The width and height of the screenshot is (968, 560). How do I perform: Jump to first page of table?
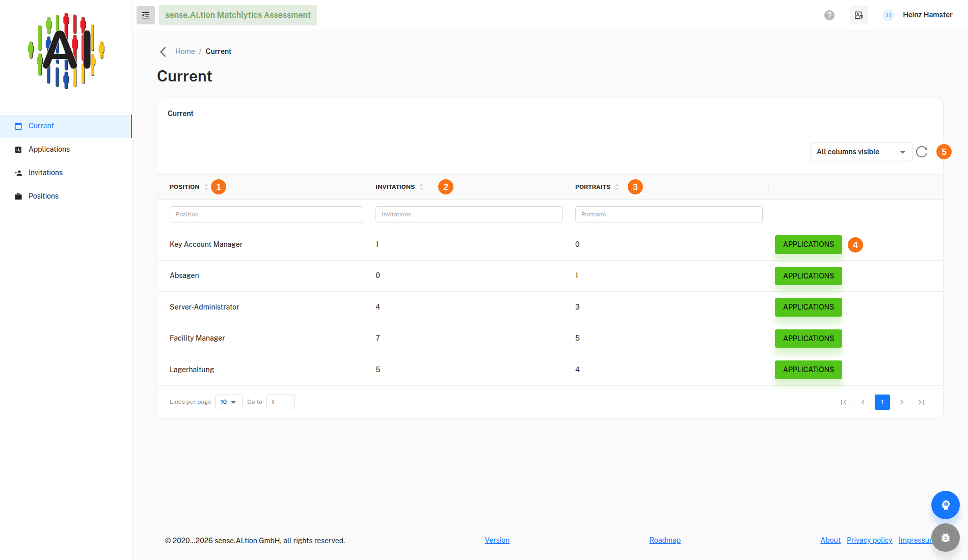tap(844, 402)
